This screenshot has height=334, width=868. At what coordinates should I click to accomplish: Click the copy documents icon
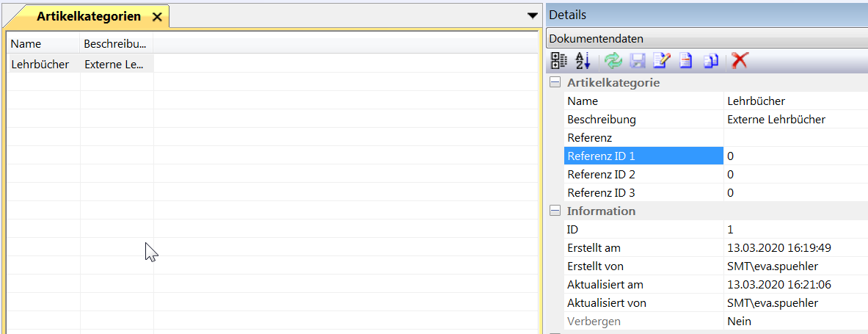coord(710,61)
